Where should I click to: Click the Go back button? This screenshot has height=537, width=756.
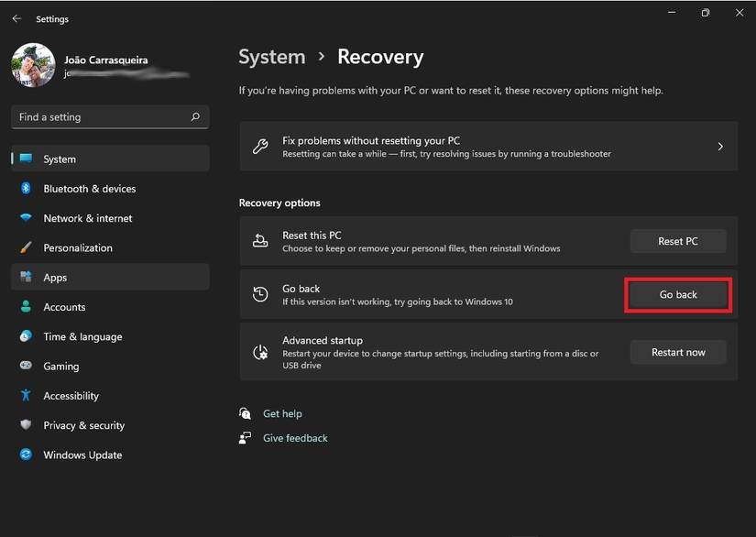point(678,294)
